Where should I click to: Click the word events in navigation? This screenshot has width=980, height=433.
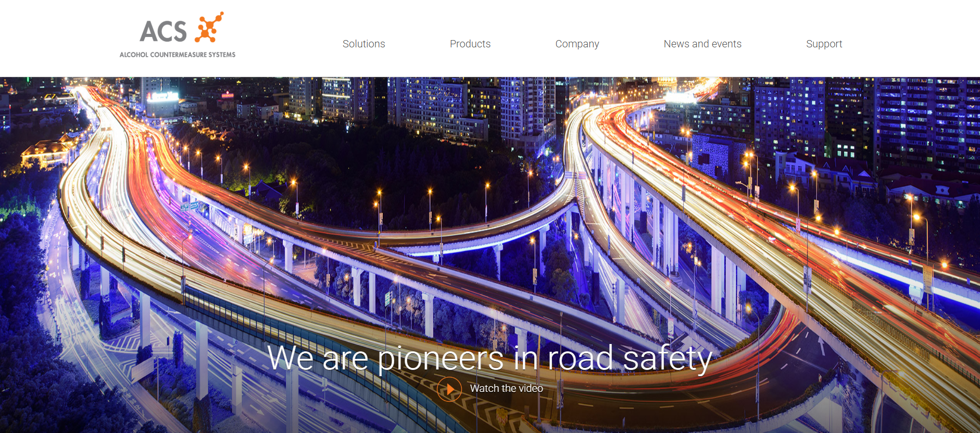726,44
